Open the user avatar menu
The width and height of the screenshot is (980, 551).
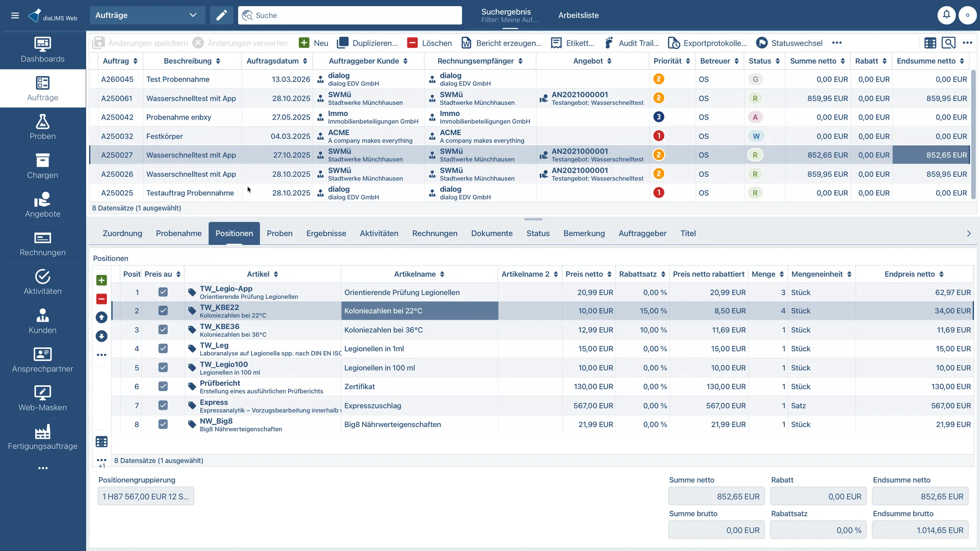[967, 15]
